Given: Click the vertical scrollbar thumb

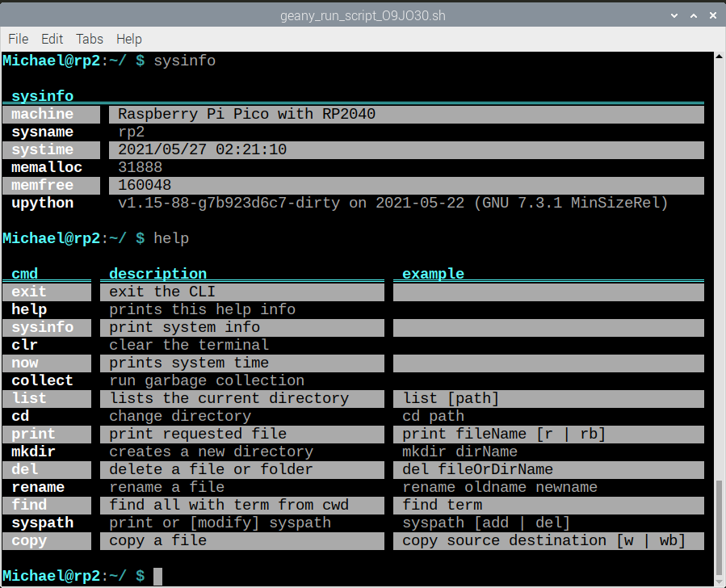Looking at the screenshot, I should point(719,527).
